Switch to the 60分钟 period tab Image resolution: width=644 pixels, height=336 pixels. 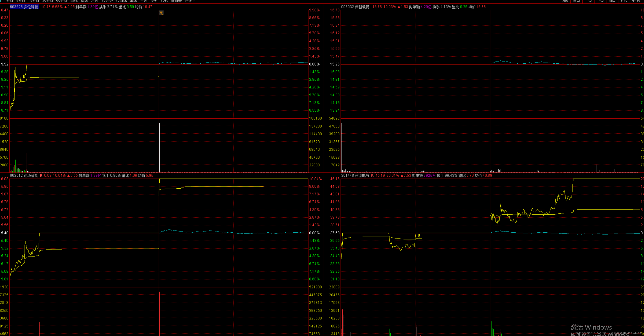click(62, 1)
